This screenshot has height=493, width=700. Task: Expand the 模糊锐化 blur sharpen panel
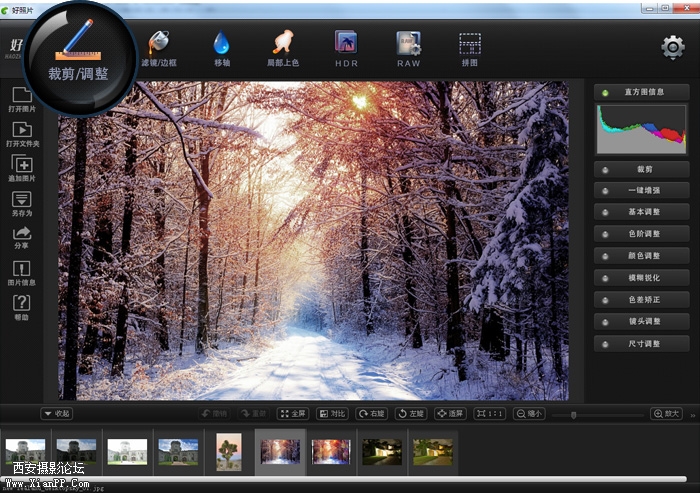tap(641, 278)
